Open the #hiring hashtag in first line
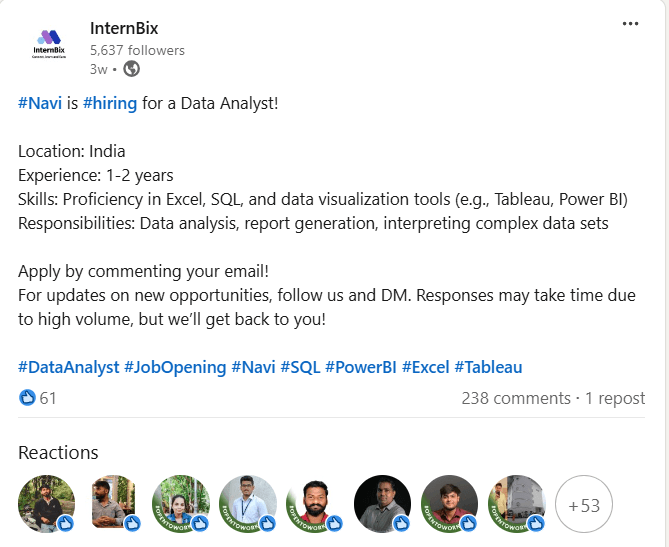This screenshot has height=547, width=669. tap(110, 104)
